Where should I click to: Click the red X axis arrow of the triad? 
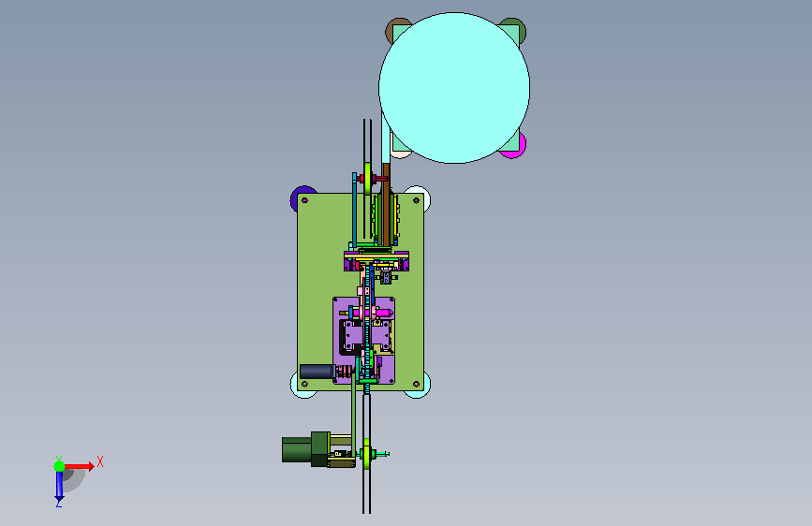(79, 466)
